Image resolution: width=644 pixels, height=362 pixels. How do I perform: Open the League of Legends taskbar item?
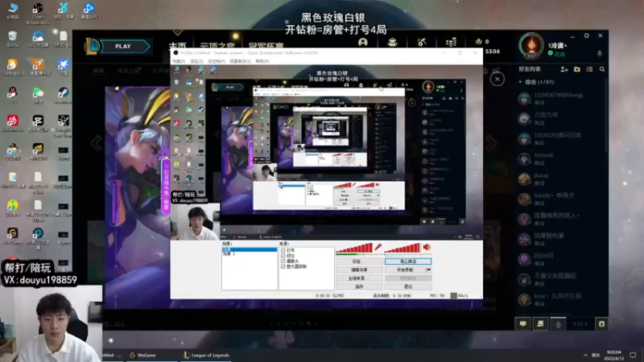(x=207, y=356)
